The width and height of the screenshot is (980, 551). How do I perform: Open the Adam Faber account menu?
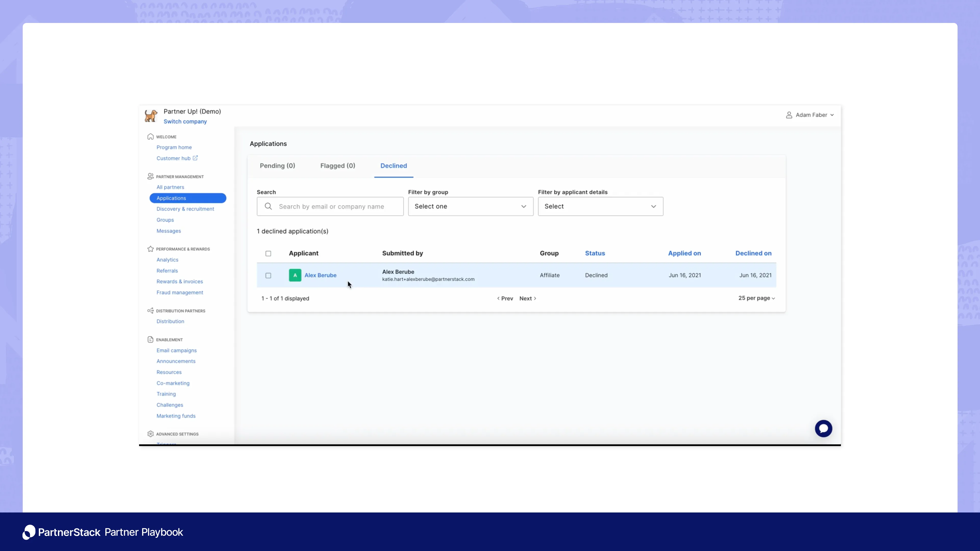click(x=810, y=115)
